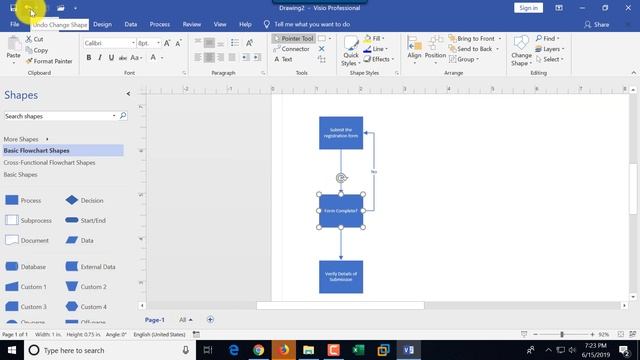Open the Change Case (Aa) dropdown
640x360 pixels.
(x=136, y=58)
